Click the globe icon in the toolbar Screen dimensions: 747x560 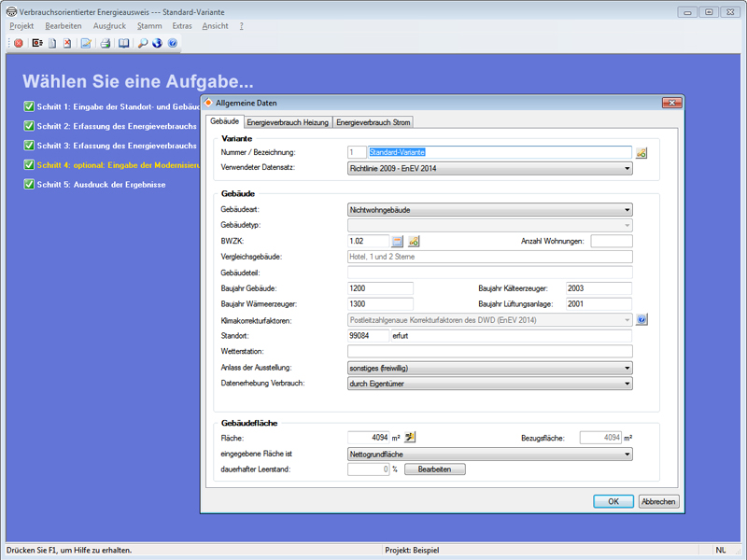157,43
